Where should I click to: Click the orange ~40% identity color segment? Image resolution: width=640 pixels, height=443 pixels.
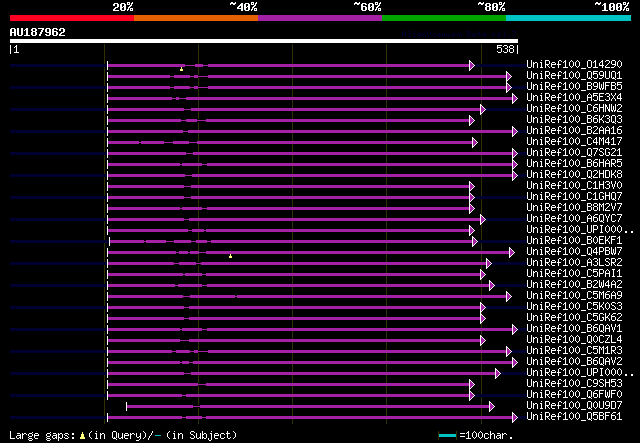click(x=196, y=18)
